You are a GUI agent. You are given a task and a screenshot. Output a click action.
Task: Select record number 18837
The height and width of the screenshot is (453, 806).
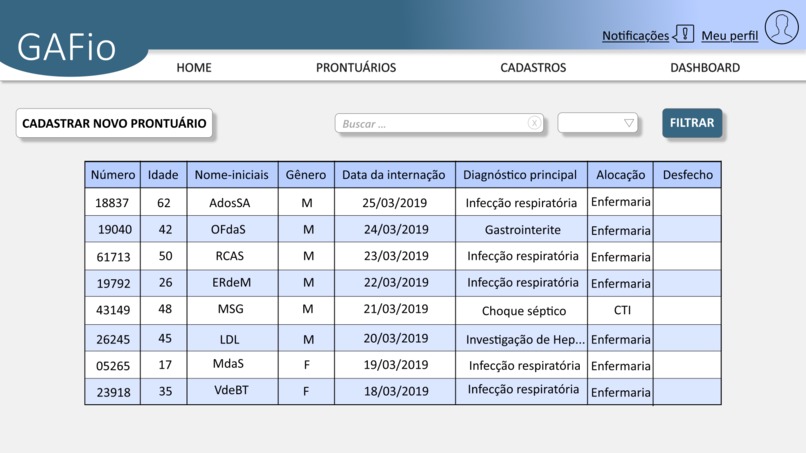click(x=112, y=203)
